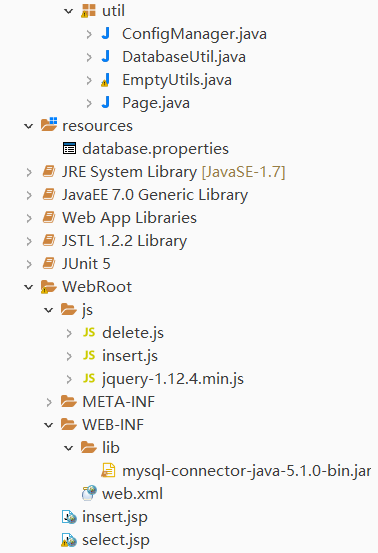
Task: Collapse the resources folder
Action: 29,126
